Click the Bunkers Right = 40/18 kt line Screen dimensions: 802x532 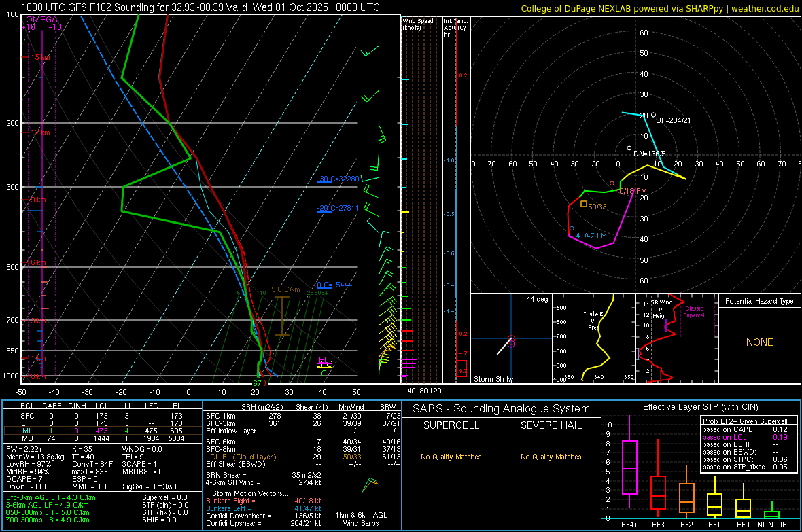[264, 501]
